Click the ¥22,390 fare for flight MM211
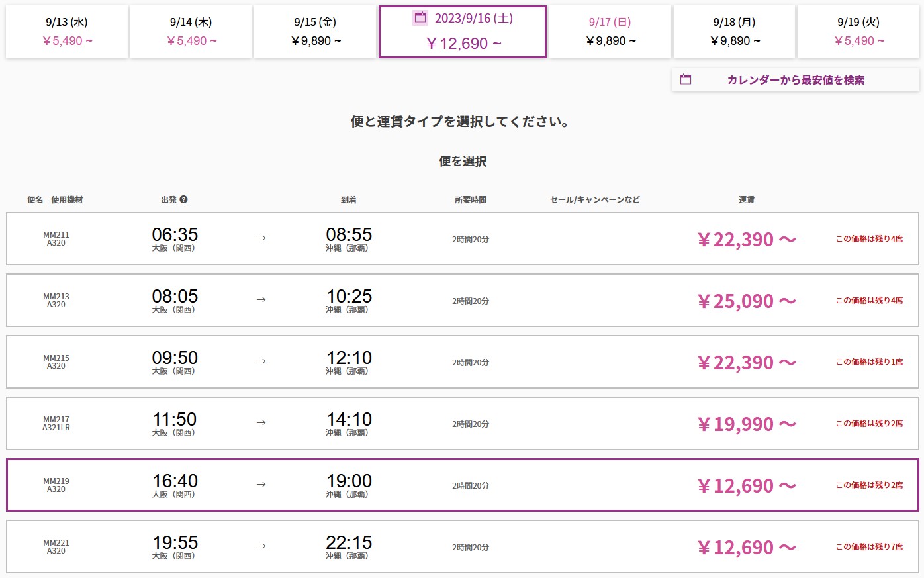This screenshot has width=924, height=578. (x=746, y=240)
